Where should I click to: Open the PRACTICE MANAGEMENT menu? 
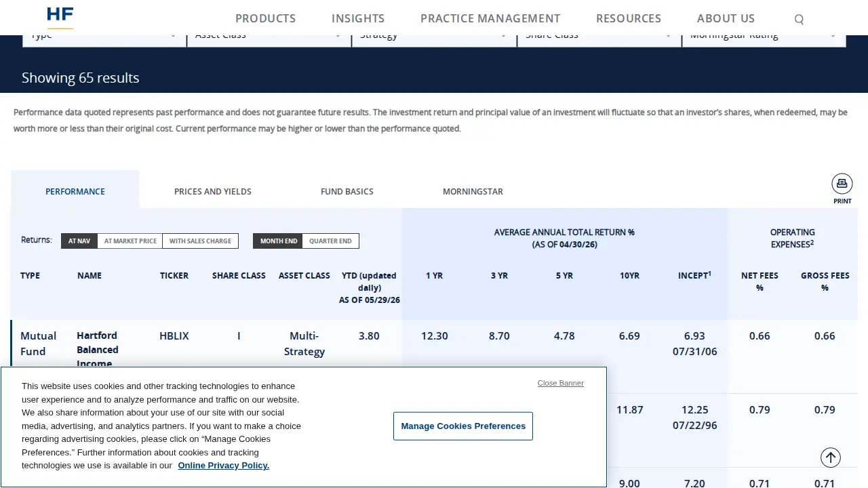pos(490,18)
